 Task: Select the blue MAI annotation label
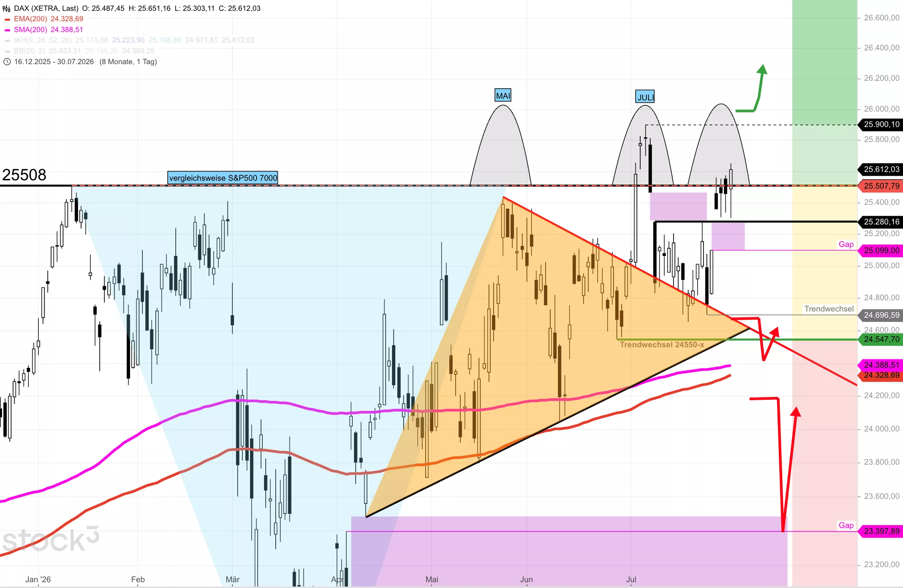(503, 95)
